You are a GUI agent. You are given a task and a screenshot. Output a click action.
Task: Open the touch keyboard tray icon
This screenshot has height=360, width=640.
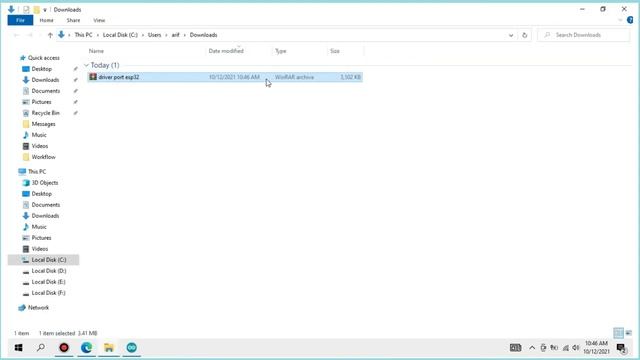coord(515,348)
